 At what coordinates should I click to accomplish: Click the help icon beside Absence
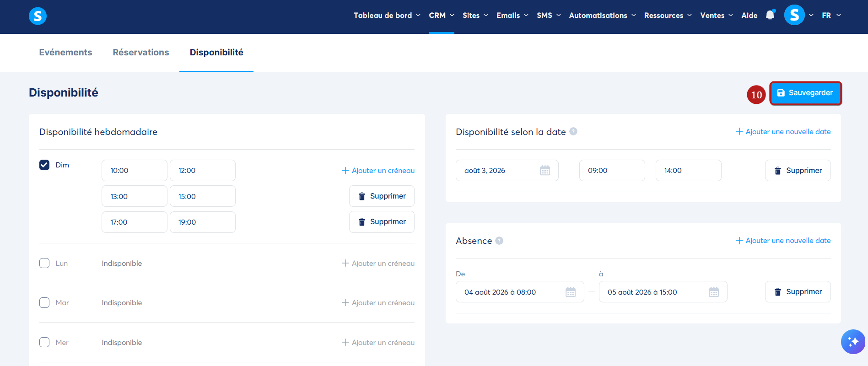coord(499,241)
